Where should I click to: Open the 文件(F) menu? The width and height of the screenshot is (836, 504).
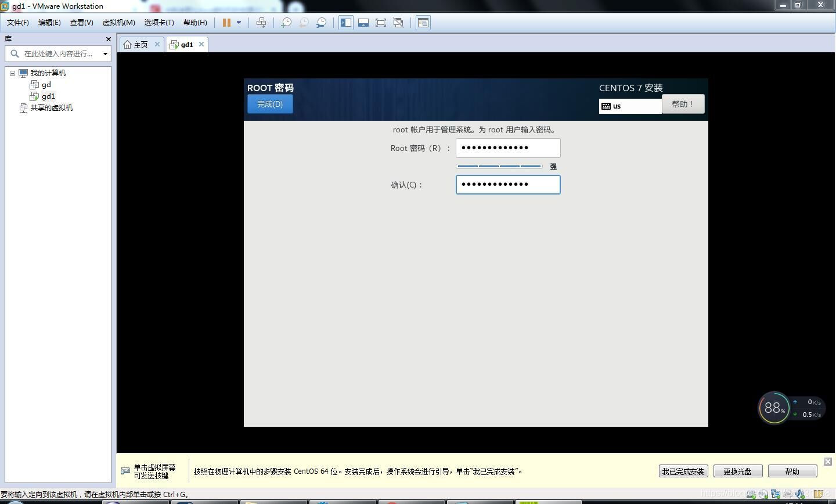(18, 23)
